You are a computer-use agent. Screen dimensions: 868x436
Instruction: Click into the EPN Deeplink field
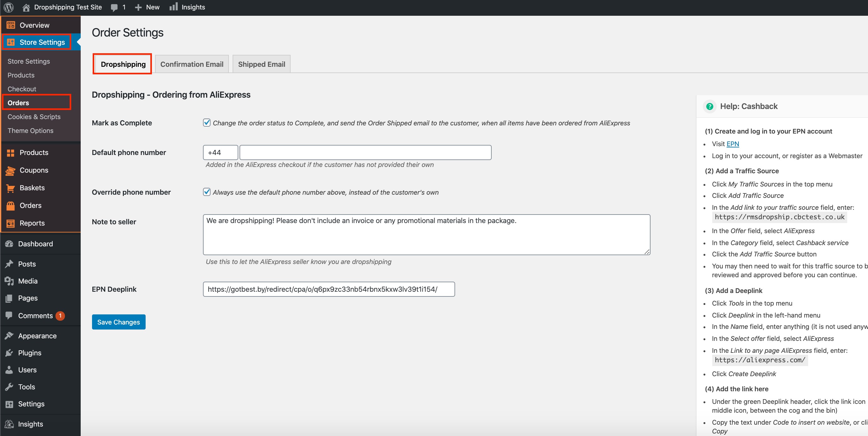point(328,289)
